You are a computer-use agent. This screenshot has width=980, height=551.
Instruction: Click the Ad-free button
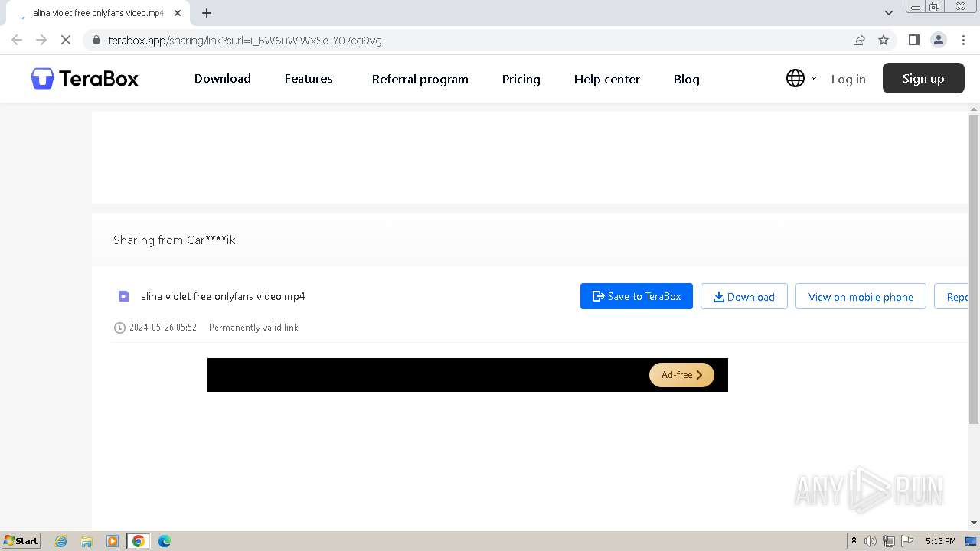coord(681,375)
